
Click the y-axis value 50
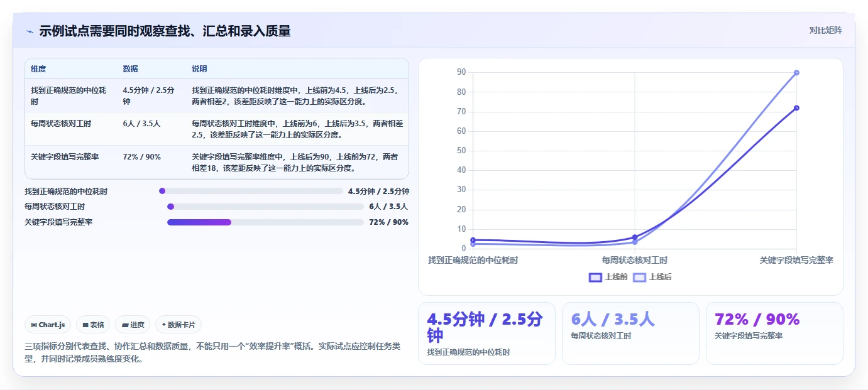[x=461, y=151]
